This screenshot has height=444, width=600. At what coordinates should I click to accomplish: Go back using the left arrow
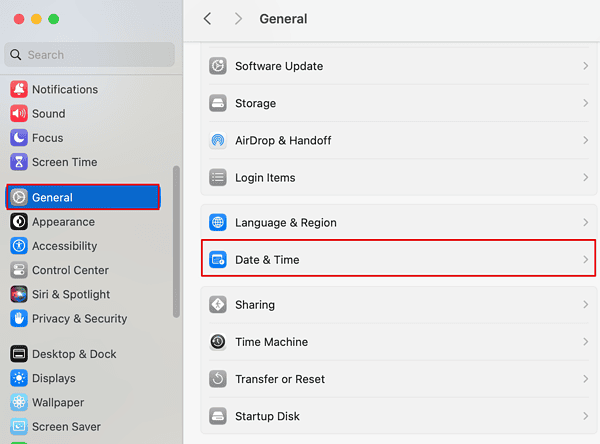(x=207, y=19)
